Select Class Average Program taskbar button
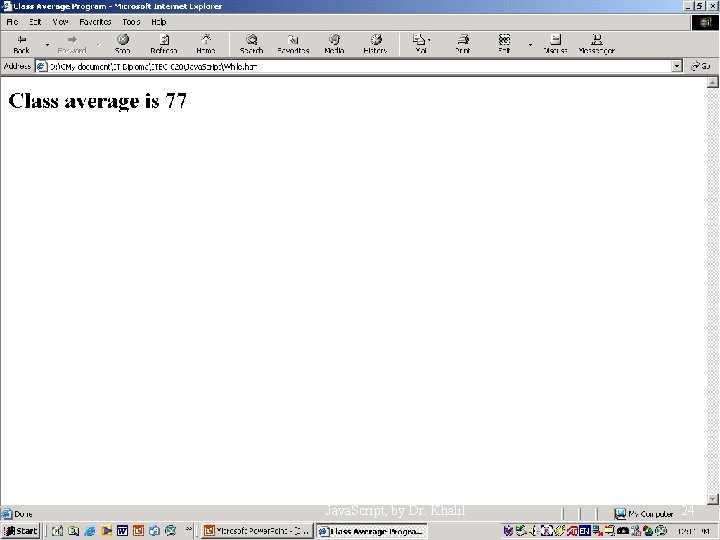The image size is (720, 540). point(371,531)
